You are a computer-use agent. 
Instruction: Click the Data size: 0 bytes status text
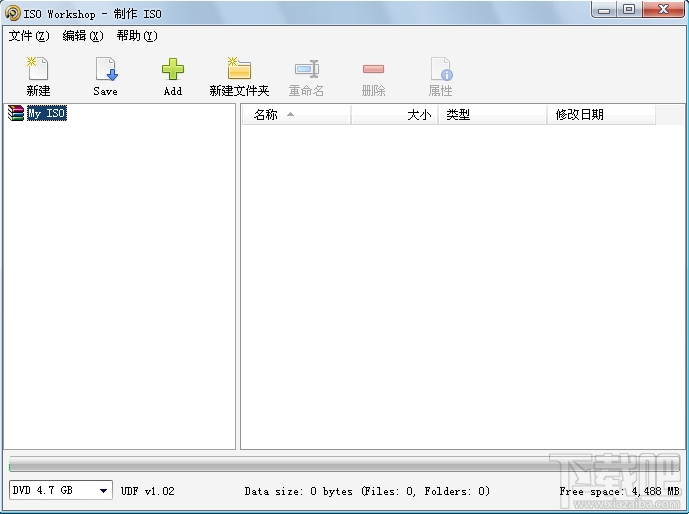click(x=367, y=491)
